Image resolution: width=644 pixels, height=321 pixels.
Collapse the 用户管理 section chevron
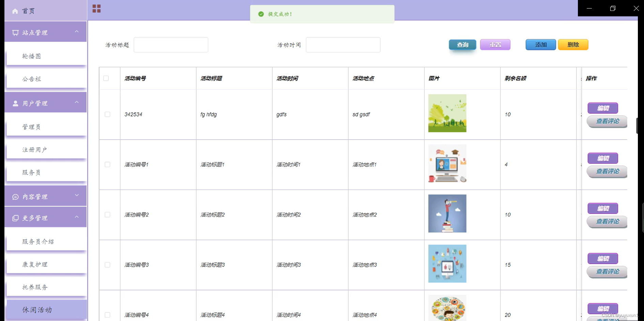point(77,102)
